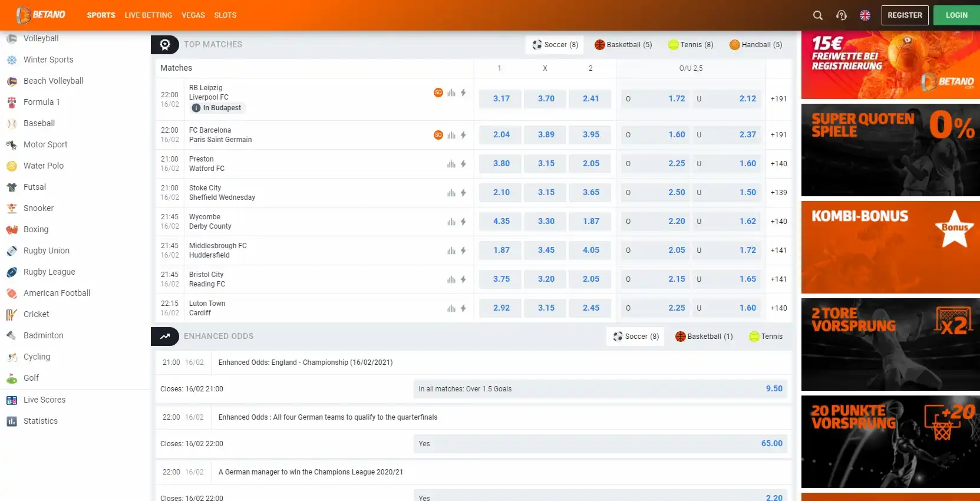The image size is (980, 501).
Task: Click the Boxing gloves sidebar icon
Action: point(12,229)
